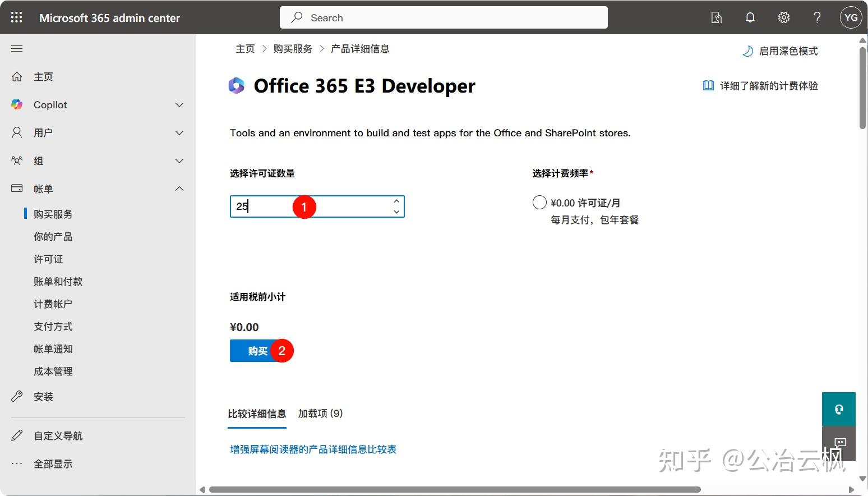The height and width of the screenshot is (496, 868).
Task: Select Copilot in the left sidebar
Action: pyautogui.click(x=50, y=104)
